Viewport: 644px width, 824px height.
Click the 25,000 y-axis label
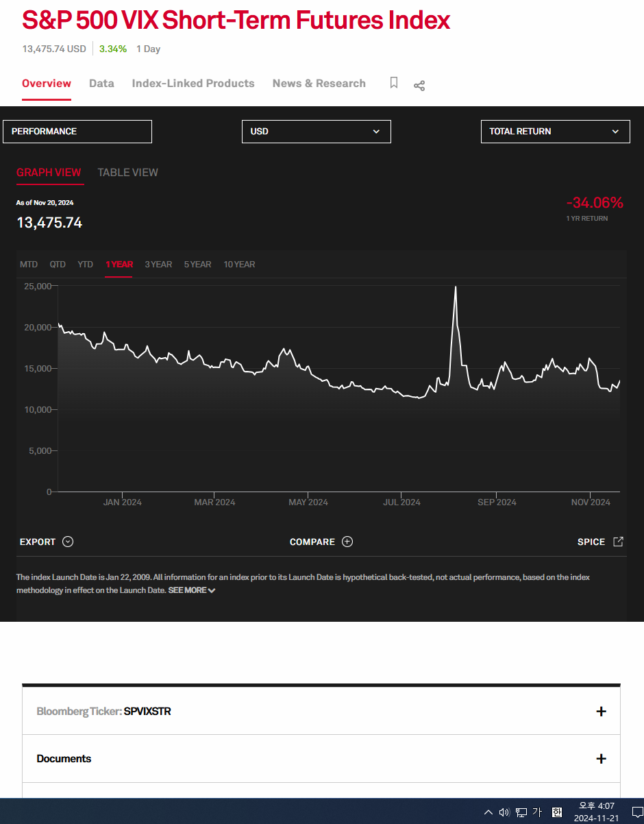pyautogui.click(x=38, y=286)
